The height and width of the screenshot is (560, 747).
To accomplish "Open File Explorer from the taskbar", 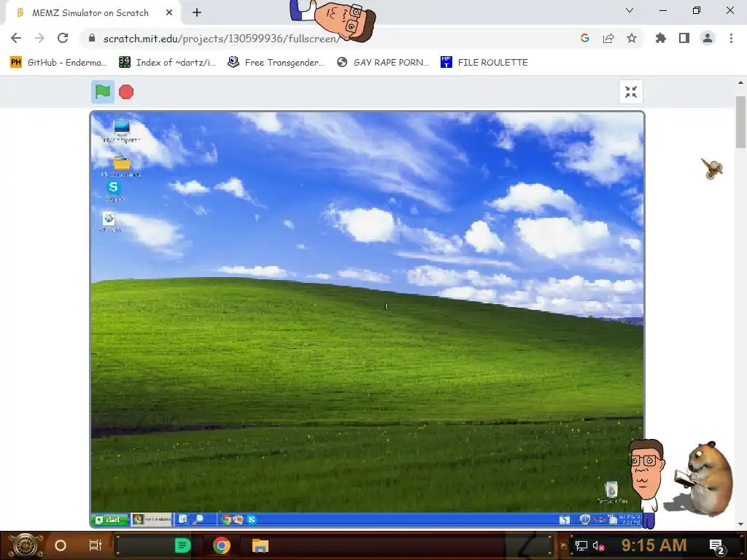I will click(x=260, y=545).
